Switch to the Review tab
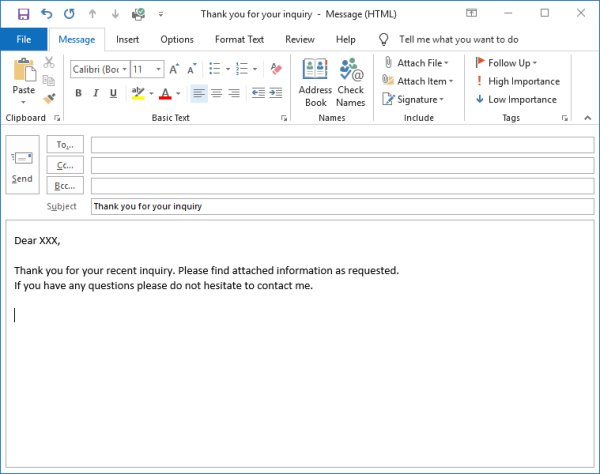 (x=300, y=39)
